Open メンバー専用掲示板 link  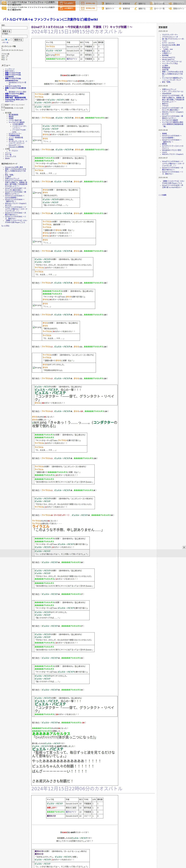coord(16,137)
